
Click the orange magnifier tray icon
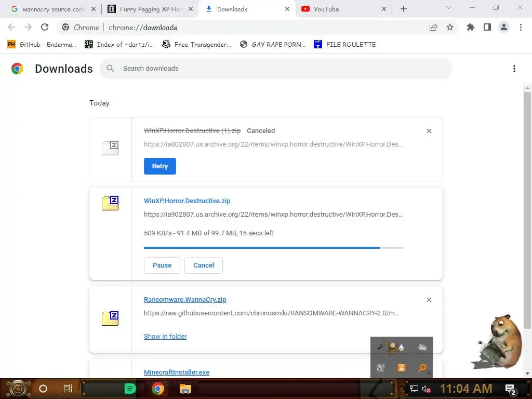422,368
